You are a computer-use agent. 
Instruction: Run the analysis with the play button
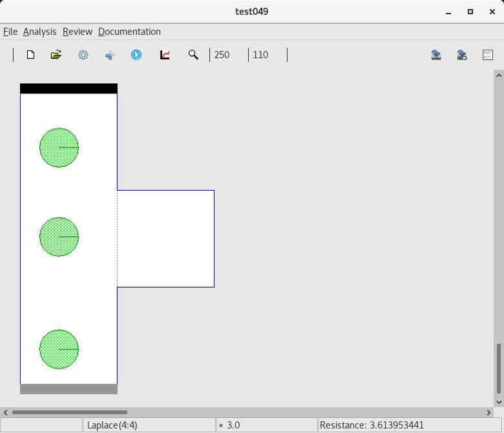pos(136,55)
